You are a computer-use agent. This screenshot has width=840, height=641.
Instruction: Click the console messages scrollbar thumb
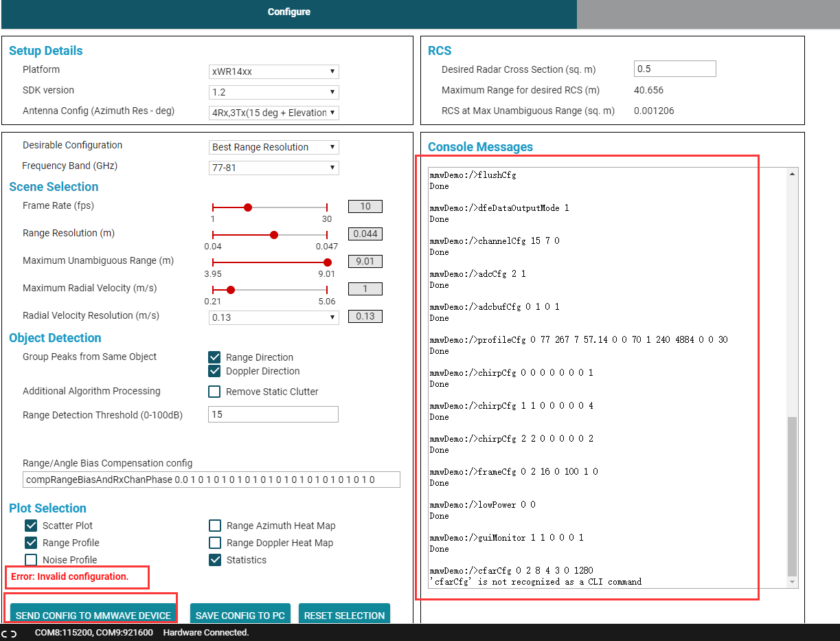[793, 496]
